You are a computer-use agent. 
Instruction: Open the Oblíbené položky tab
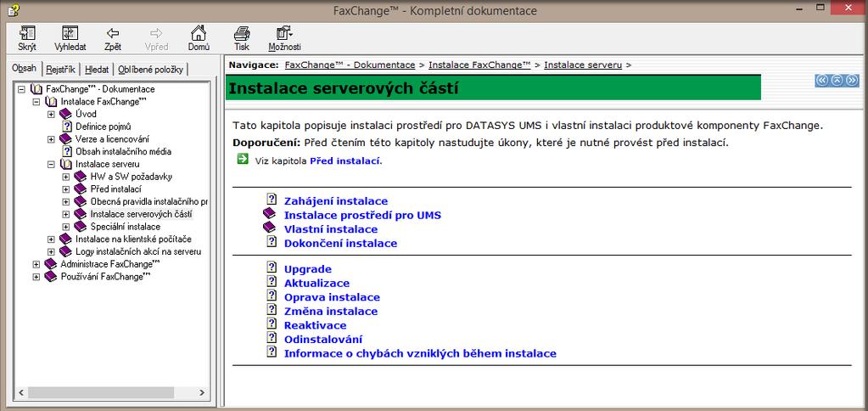pos(150,70)
